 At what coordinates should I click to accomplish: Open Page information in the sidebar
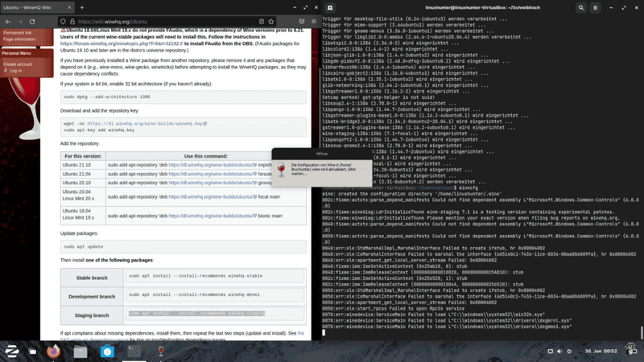coord(19,39)
